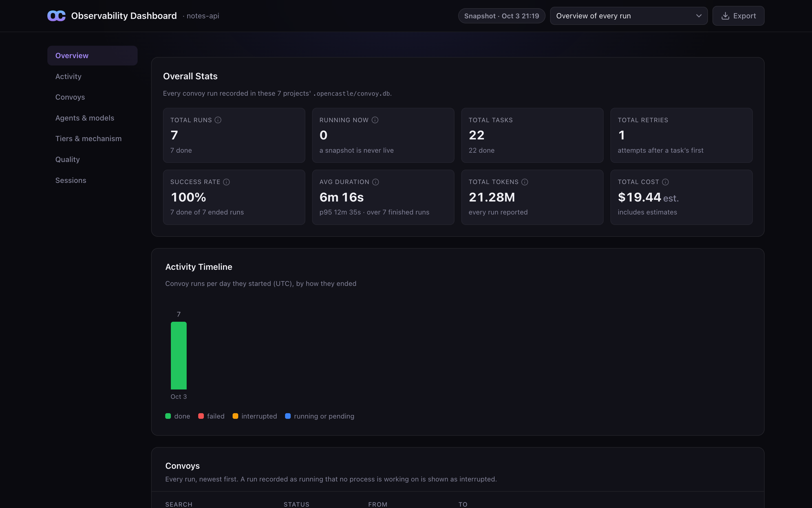Click '7 done of 7 ended runs'
The height and width of the screenshot is (508, 812).
207,212
